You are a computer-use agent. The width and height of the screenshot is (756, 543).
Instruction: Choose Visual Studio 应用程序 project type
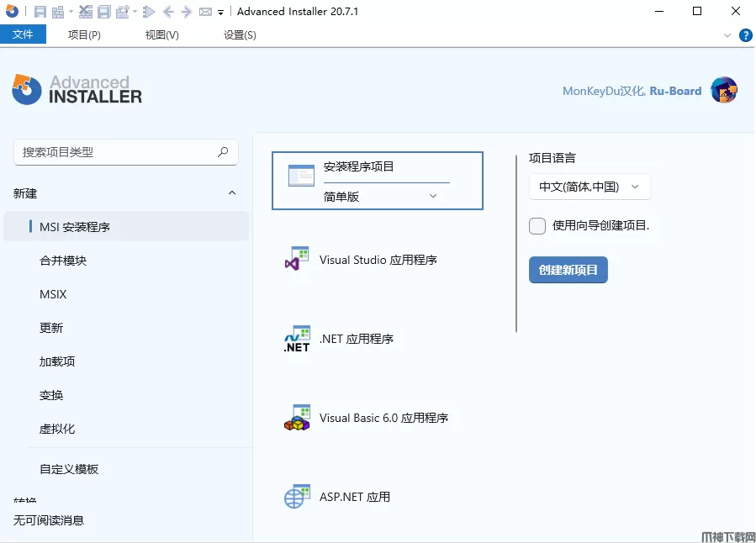coord(378,261)
